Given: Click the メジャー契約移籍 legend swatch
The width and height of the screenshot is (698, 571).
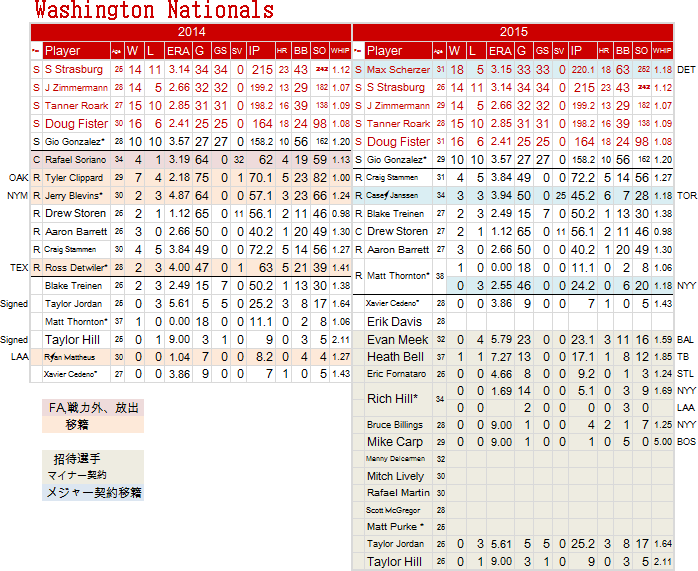Looking at the screenshot, I should (93, 493).
